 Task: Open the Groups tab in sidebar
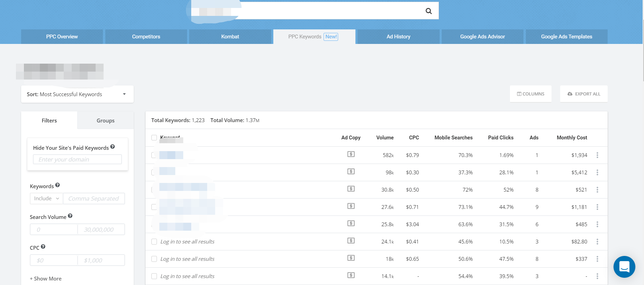[105, 121]
